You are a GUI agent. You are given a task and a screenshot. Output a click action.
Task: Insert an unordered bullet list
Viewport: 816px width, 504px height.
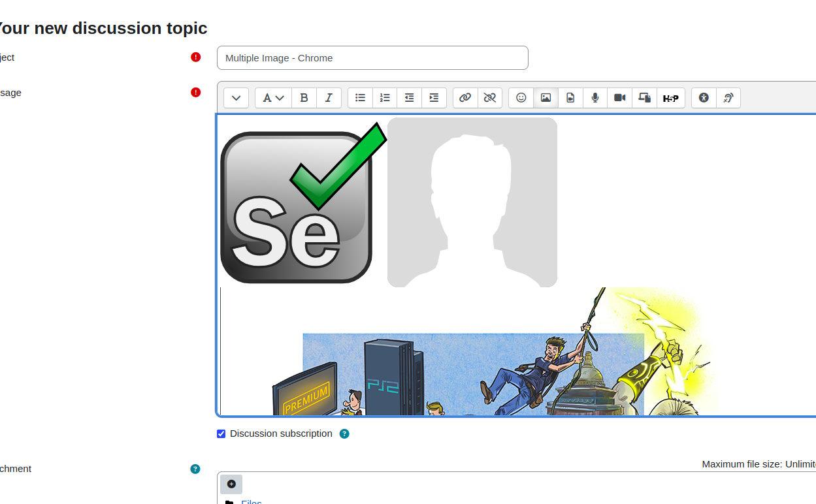click(x=360, y=98)
